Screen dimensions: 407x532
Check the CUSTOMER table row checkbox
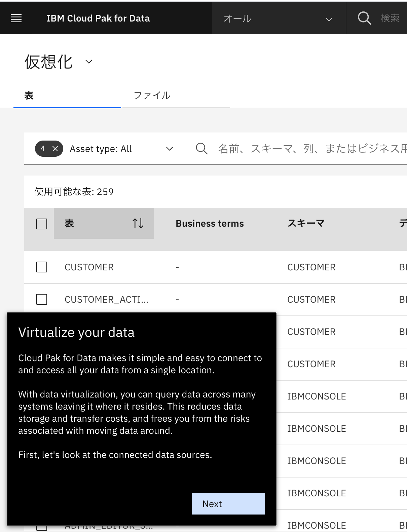click(42, 267)
